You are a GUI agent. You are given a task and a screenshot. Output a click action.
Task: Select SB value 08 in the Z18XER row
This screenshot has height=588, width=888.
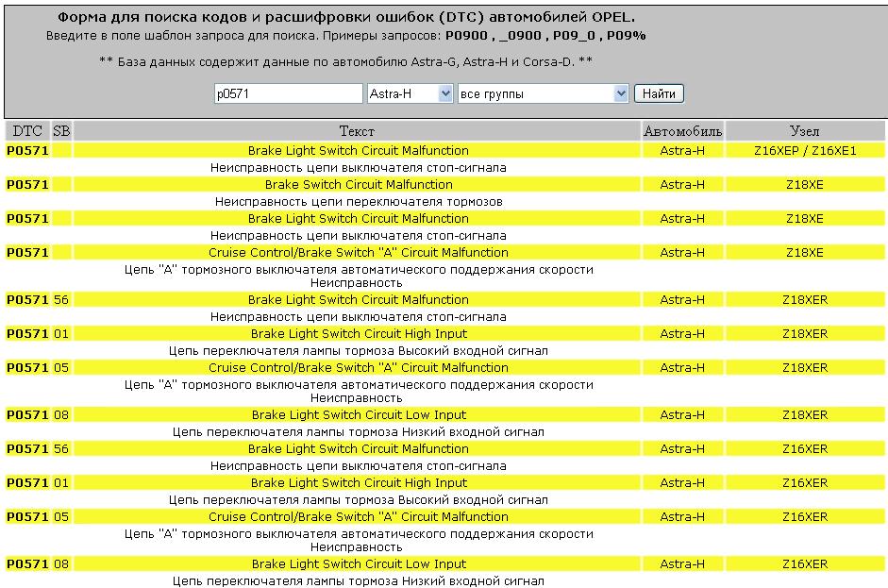[x=61, y=414]
